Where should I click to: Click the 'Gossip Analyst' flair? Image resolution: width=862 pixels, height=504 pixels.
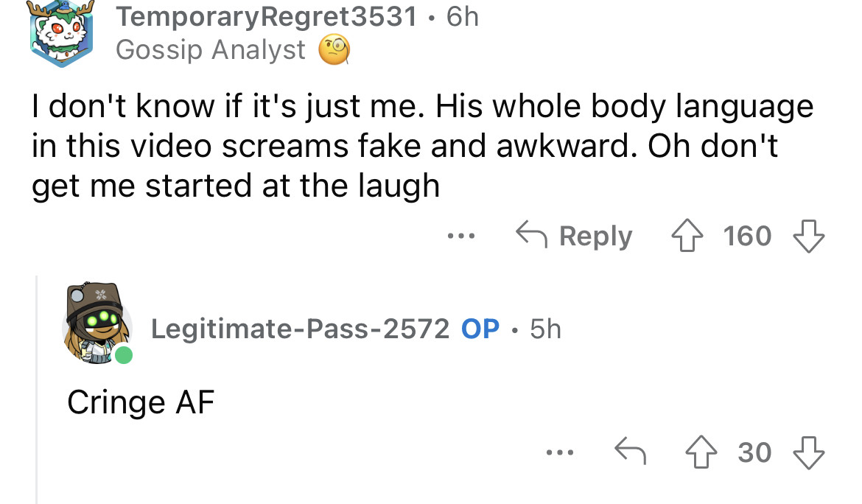coord(210,50)
